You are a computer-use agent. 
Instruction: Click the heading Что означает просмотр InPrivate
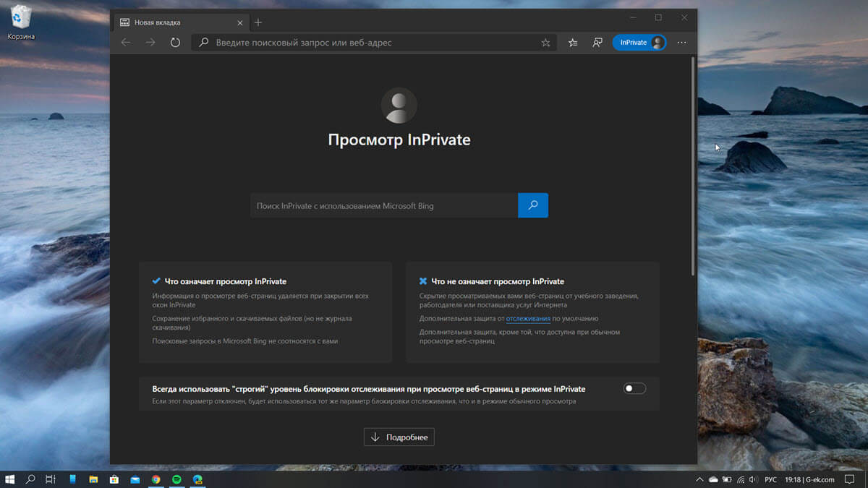tap(226, 281)
